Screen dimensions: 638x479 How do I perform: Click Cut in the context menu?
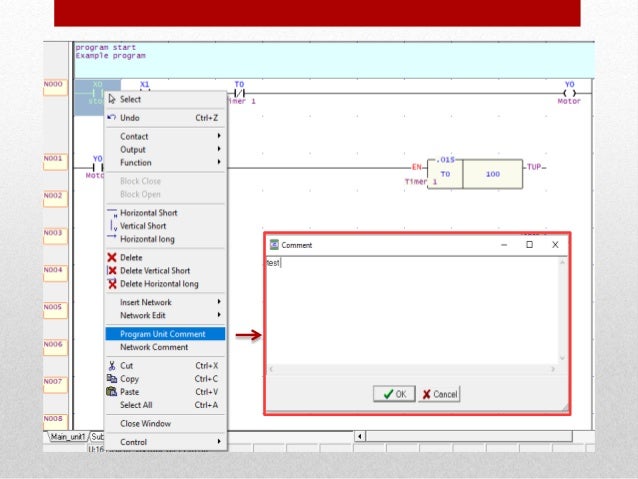click(165, 366)
